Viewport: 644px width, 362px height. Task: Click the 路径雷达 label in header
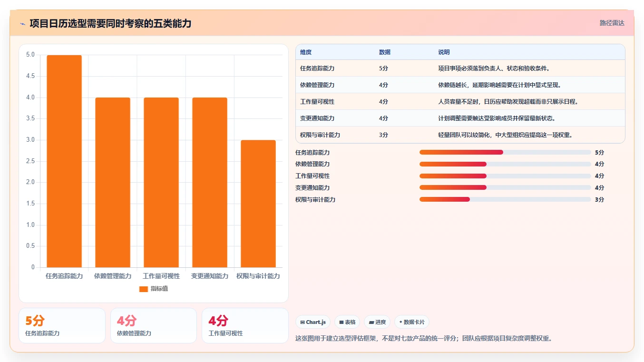pos(612,23)
